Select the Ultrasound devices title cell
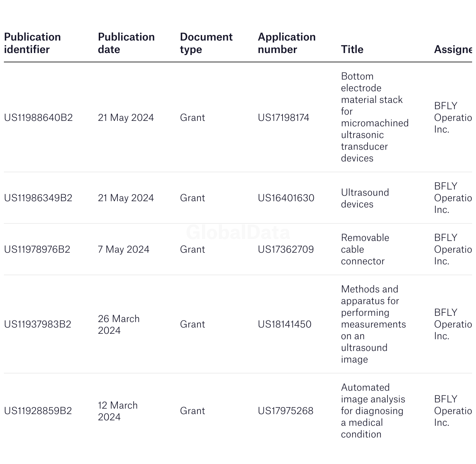476x464 pixels. [x=365, y=198]
